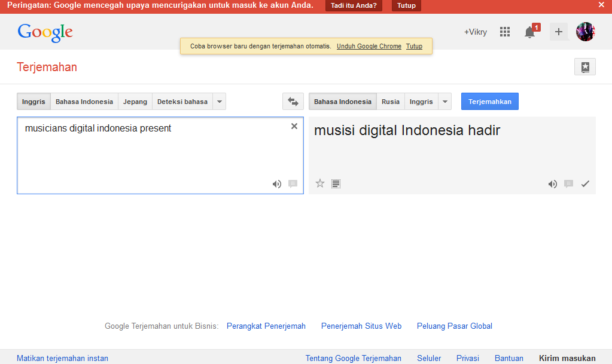Expand target language dropdown arrow
The width and height of the screenshot is (612, 364).
[x=445, y=102]
